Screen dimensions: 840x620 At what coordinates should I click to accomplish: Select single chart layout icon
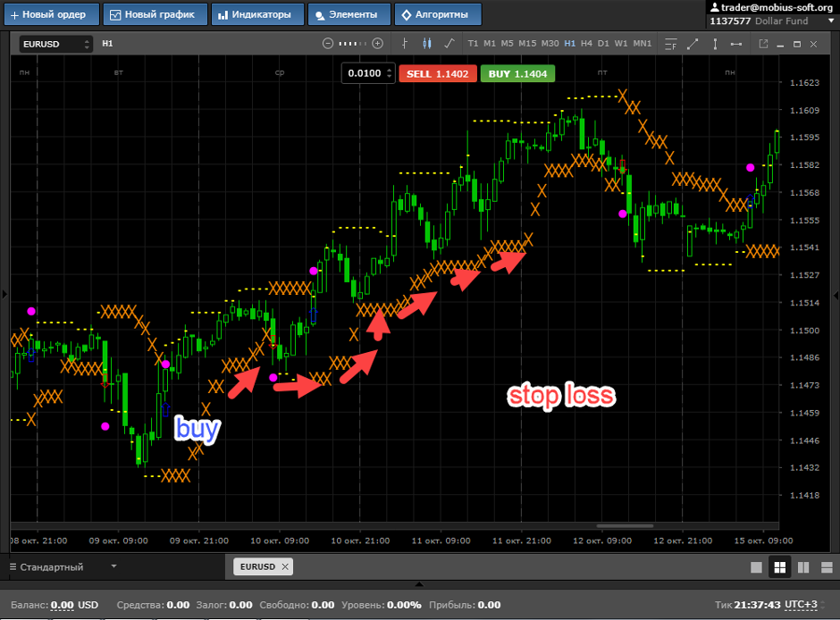[756, 567]
